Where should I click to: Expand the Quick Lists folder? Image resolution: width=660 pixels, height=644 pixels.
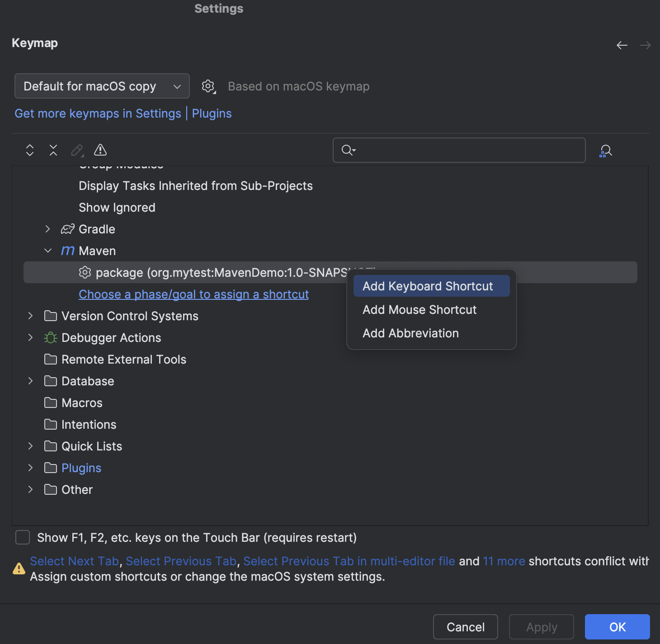tap(30, 446)
